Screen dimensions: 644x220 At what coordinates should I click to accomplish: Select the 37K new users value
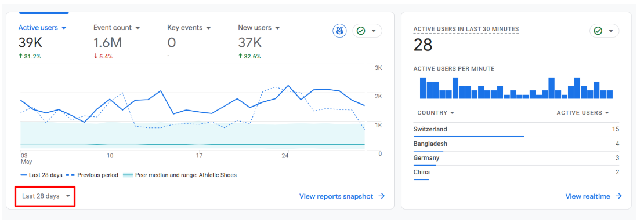(249, 42)
